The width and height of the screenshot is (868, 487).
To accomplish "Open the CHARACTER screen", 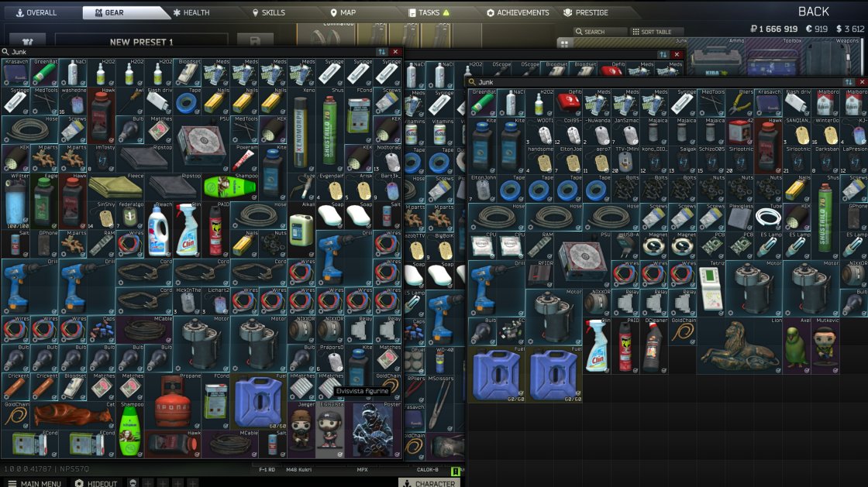I will [x=429, y=482].
